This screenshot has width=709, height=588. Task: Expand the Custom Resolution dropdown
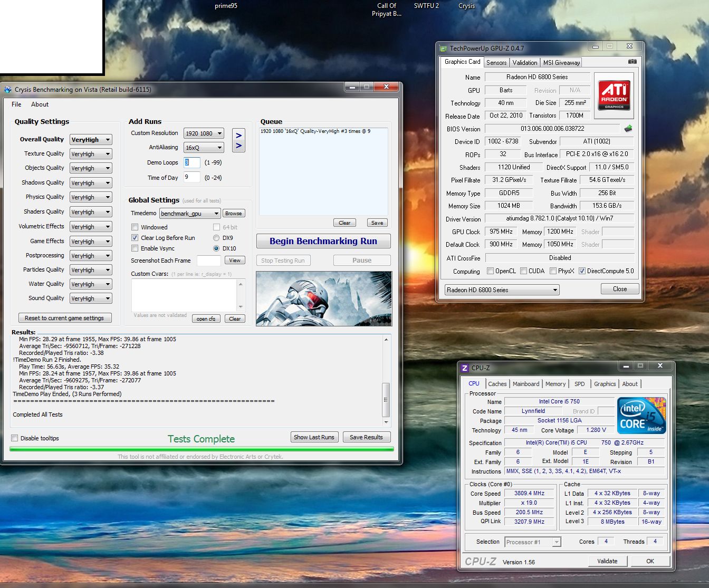(204, 133)
